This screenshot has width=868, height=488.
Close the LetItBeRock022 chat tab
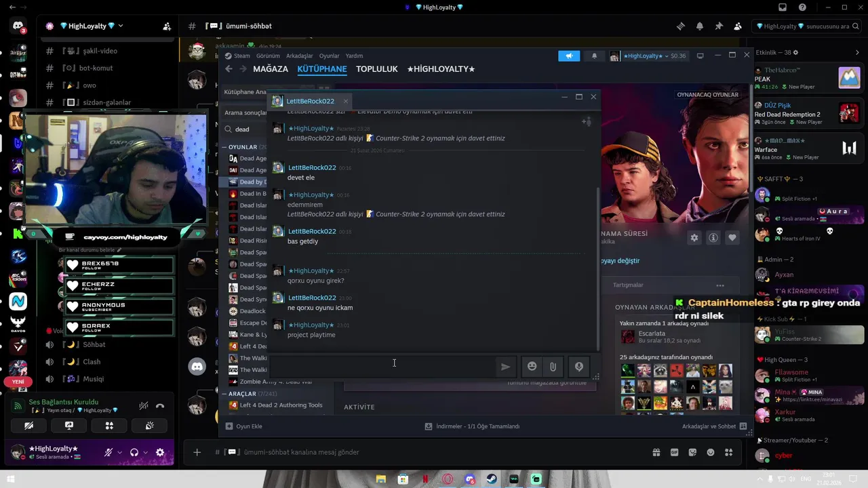(x=345, y=101)
